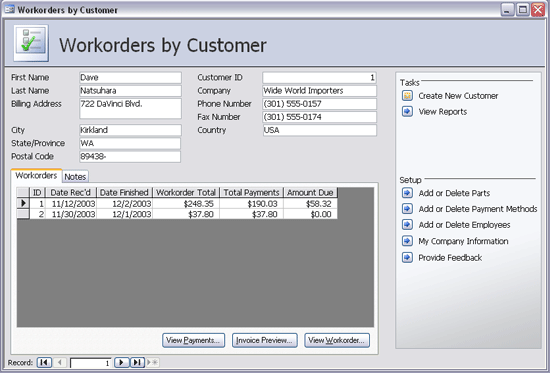The image size is (550, 373).
Task: Go to the next record
Action: pos(122,362)
